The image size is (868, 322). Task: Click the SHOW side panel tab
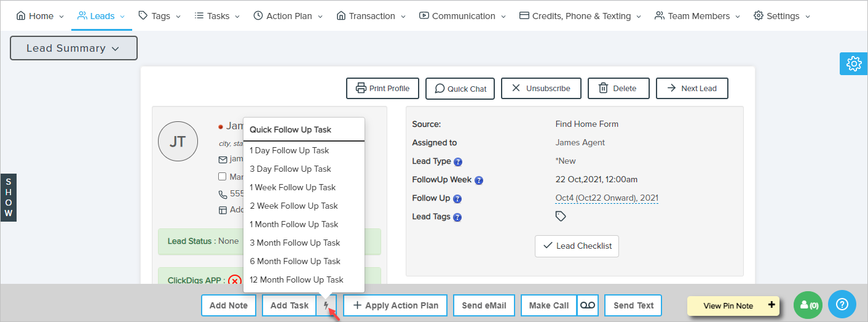pyautogui.click(x=9, y=198)
